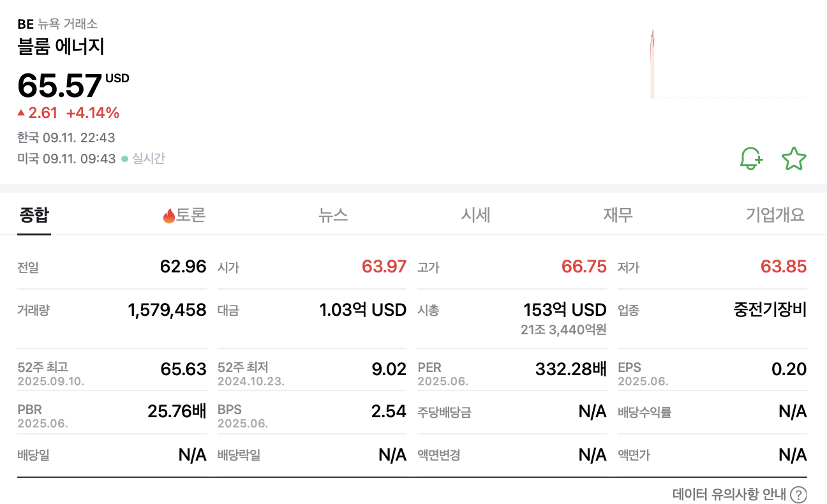Click the 배당수익률 label
The image size is (827, 504).
[x=644, y=412]
